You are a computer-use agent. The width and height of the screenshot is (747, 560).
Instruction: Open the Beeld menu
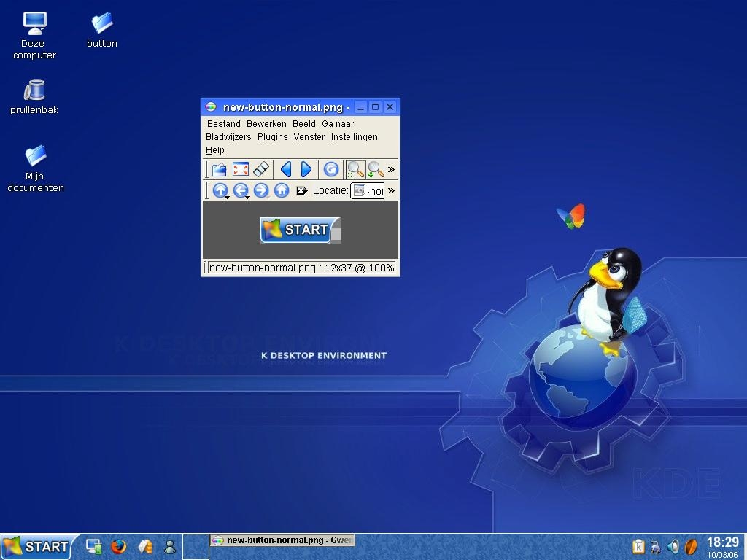point(304,124)
